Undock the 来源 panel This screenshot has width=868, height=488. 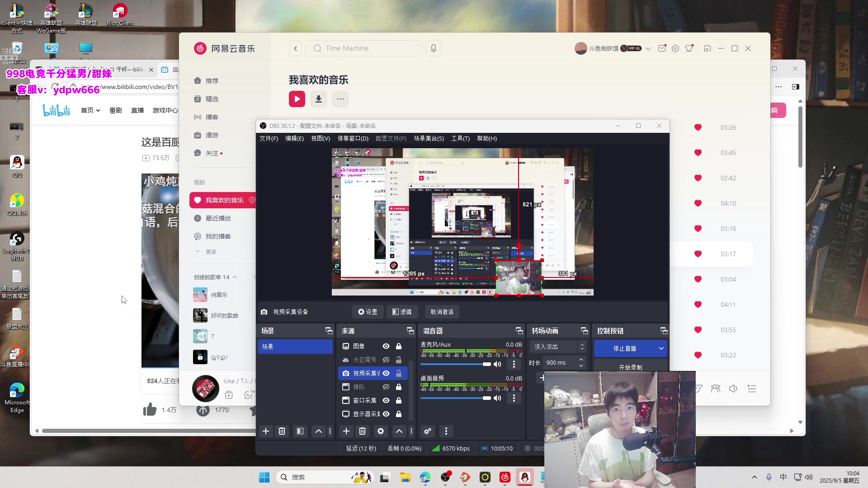click(410, 331)
